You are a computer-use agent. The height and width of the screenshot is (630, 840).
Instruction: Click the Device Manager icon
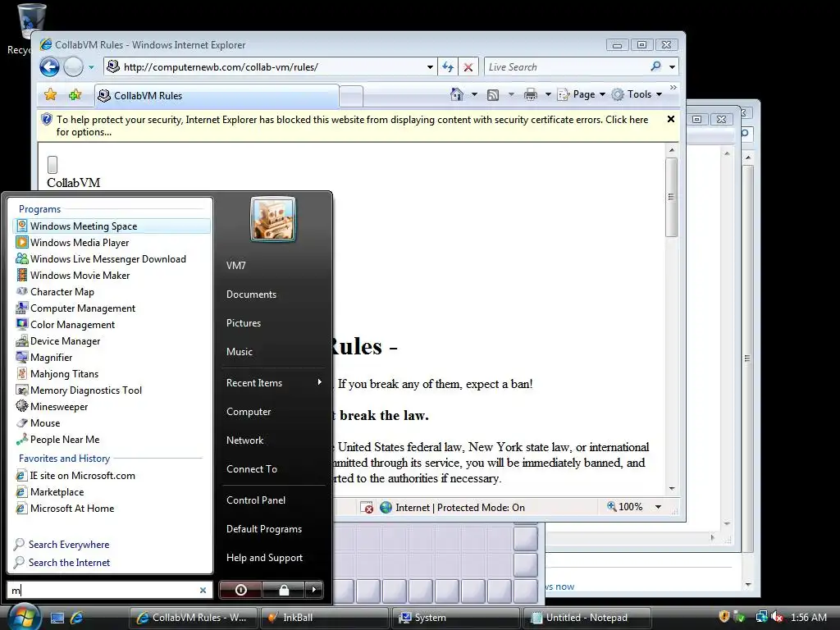click(22, 340)
